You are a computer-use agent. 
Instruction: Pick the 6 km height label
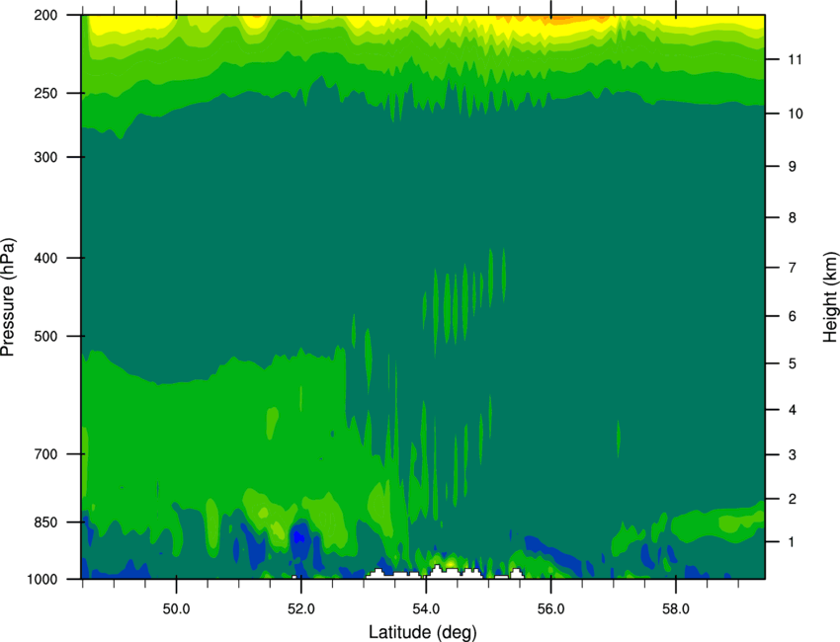pos(793,316)
